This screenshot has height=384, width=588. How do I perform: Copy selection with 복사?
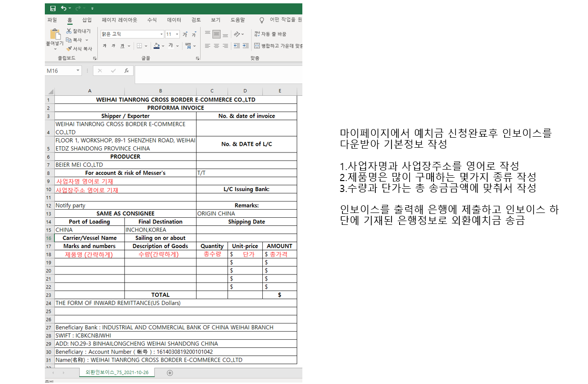point(74,40)
